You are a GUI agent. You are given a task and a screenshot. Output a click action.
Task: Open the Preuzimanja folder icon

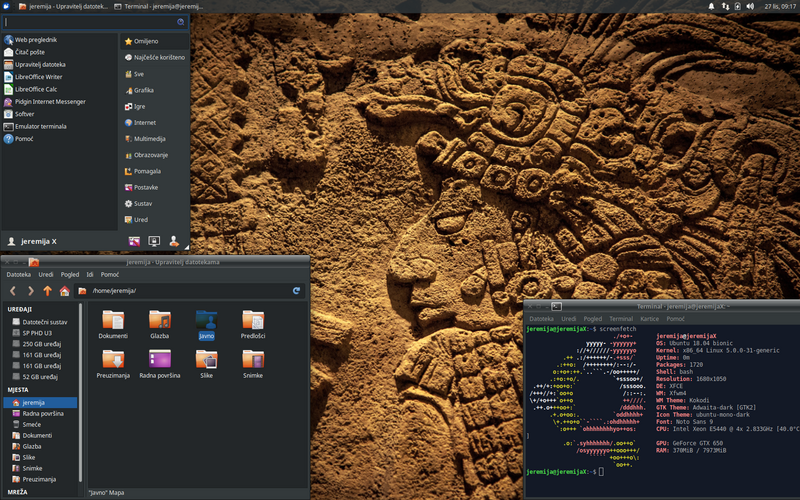click(113, 364)
